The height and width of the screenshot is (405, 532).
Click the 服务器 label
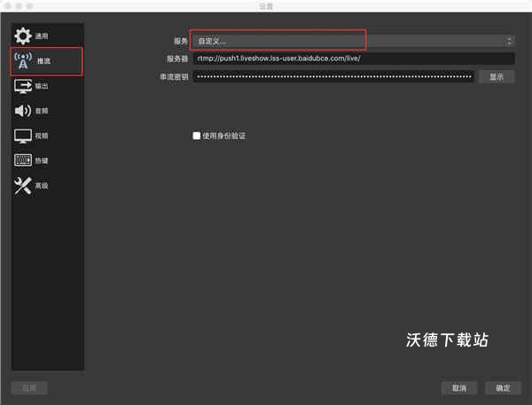coord(177,58)
